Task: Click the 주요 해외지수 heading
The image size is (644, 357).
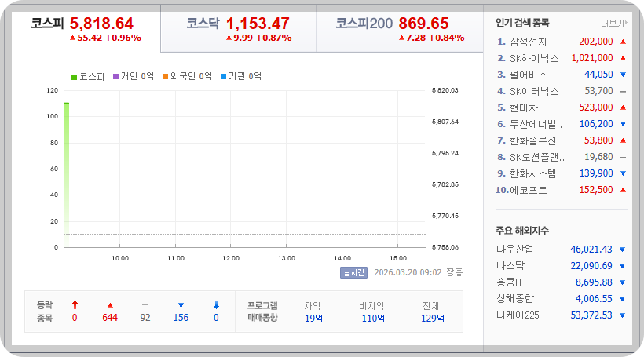Action: click(522, 231)
